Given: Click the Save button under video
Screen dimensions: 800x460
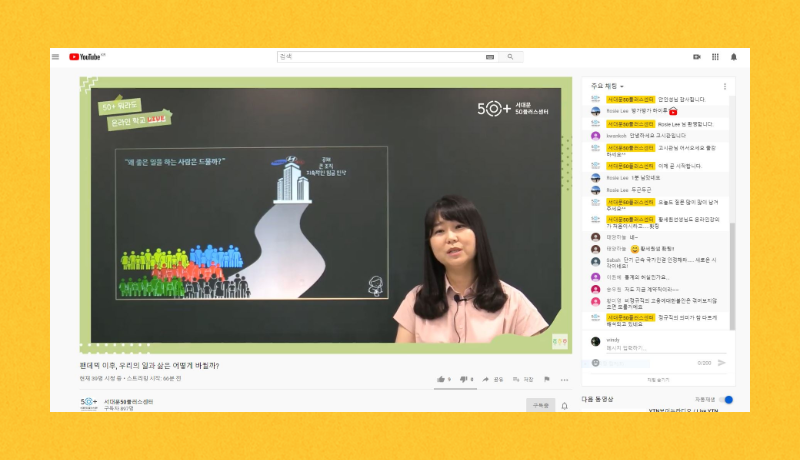Looking at the screenshot, I should click(524, 379).
